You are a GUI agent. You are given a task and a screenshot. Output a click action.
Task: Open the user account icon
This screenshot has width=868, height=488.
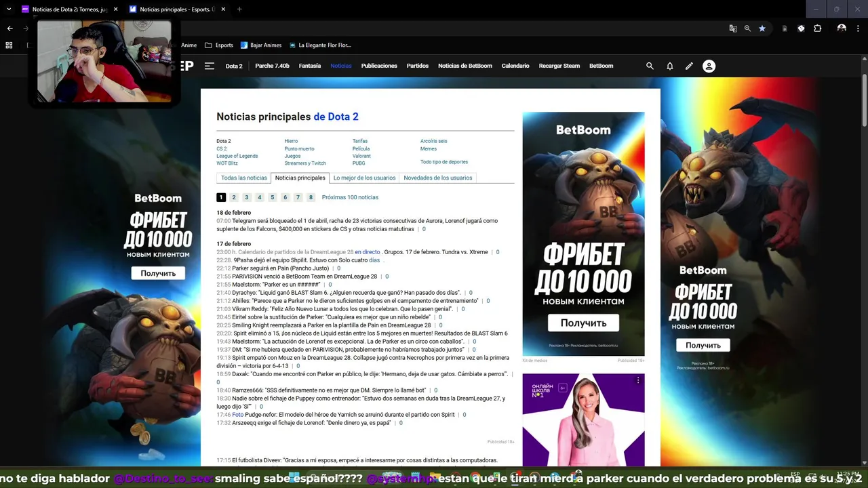click(x=709, y=66)
